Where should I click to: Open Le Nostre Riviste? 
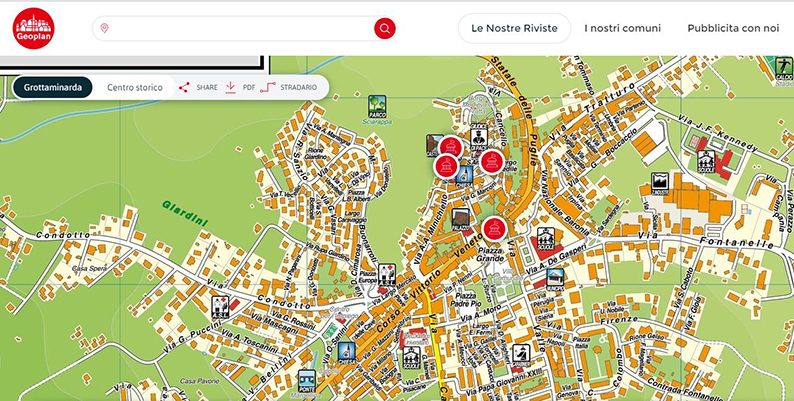tap(514, 28)
